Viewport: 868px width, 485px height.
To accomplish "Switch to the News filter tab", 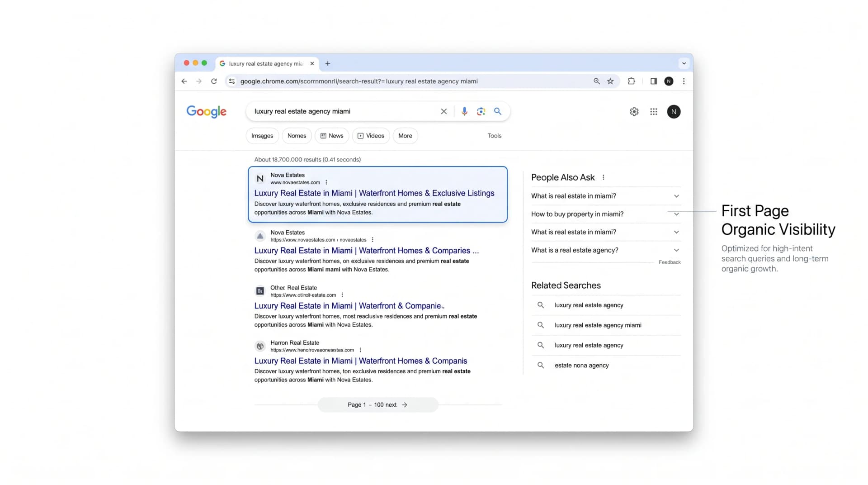I will click(x=332, y=136).
